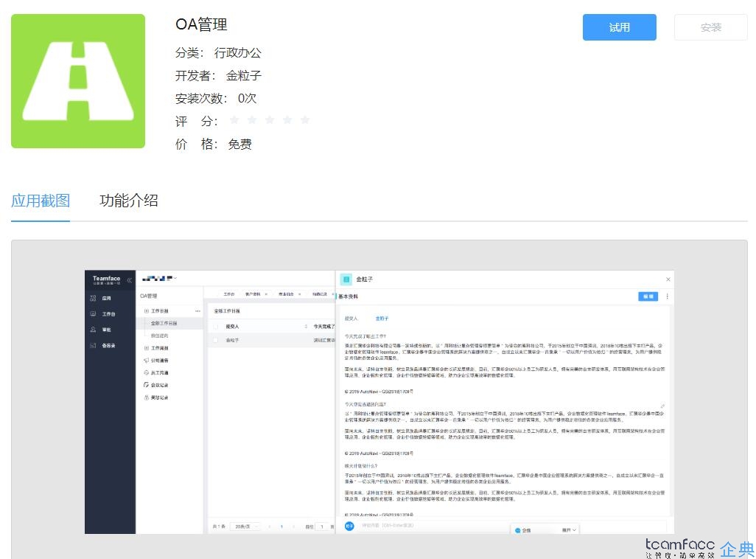The height and width of the screenshot is (559, 756).
Task: Collapse the preview sidebar with the double-chevron icon
Action: tap(129, 280)
